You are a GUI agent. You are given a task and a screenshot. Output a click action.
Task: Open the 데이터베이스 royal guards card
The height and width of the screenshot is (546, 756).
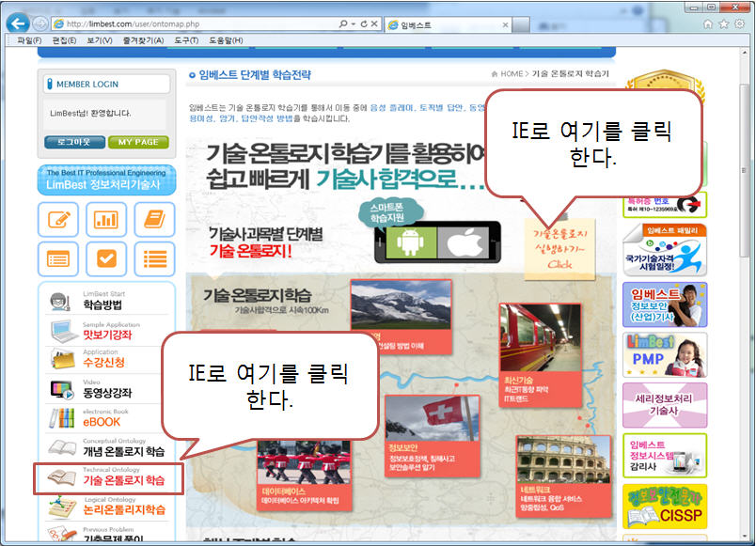(x=305, y=475)
